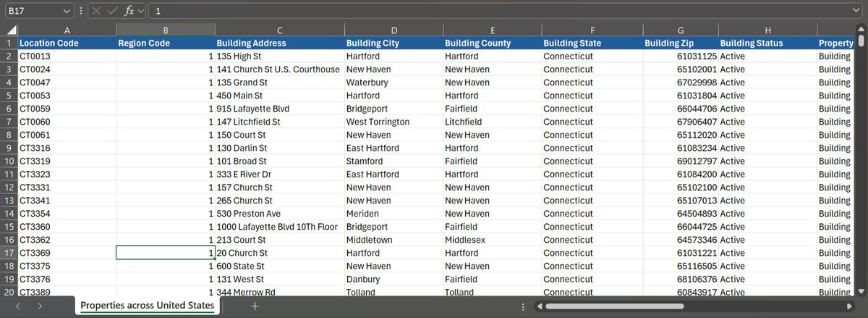868x318 pixels.
Task: Click cell CT3369 in column A
Action: pyautogui.click(x=67, y=253)
